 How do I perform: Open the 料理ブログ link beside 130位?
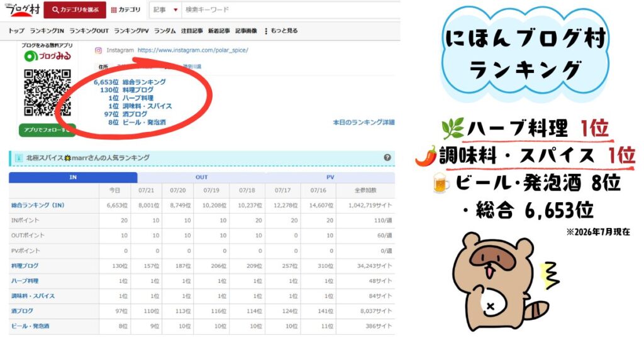[x=138, y=90]
